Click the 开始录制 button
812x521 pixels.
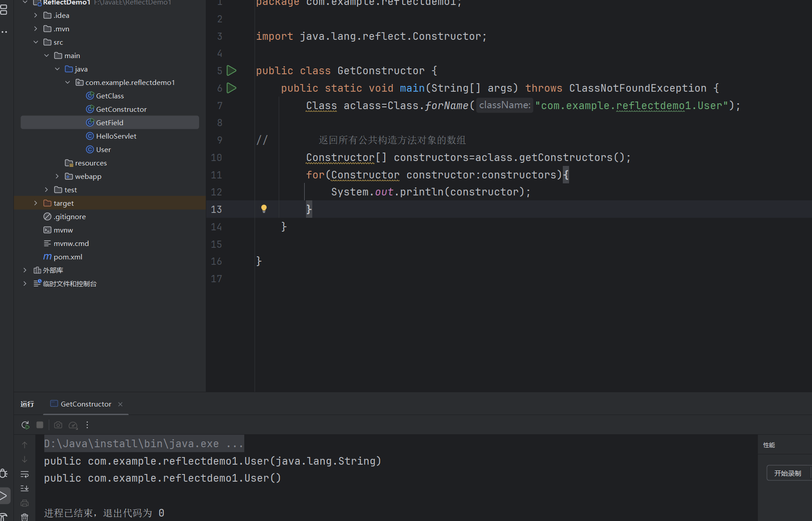click(788, 473)
